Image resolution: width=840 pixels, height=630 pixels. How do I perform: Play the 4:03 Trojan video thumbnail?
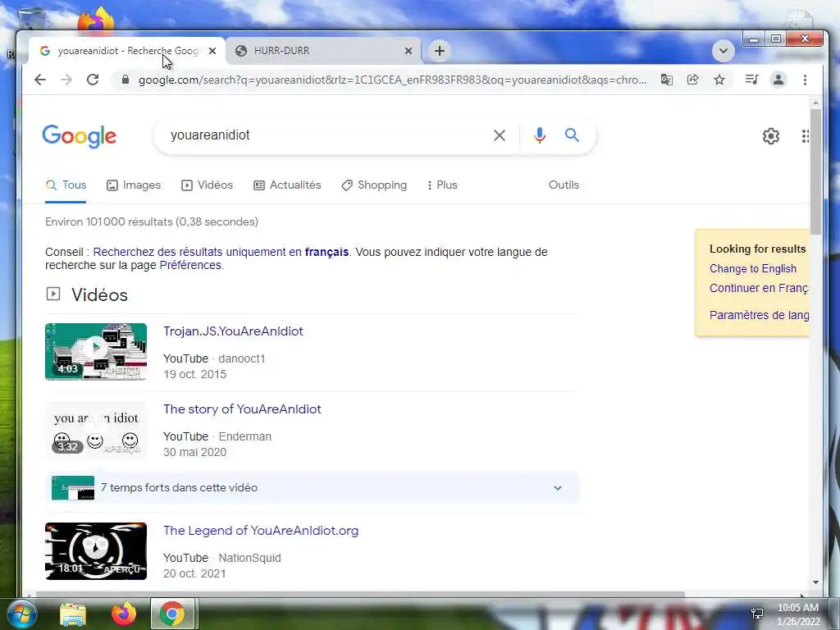coord(96,351)
